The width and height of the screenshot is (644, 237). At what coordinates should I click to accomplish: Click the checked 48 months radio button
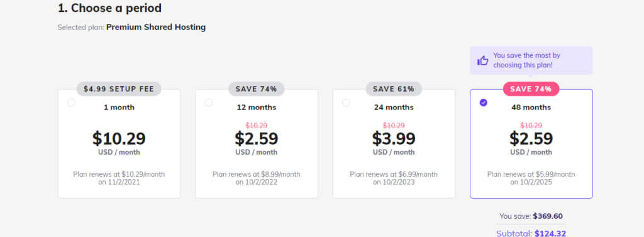[484, 102]
